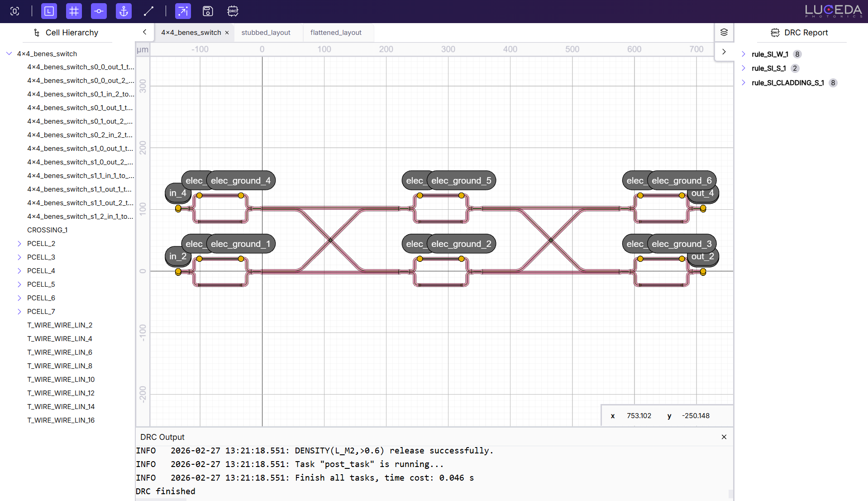Close the DRC Output panel

pos(724,437)
